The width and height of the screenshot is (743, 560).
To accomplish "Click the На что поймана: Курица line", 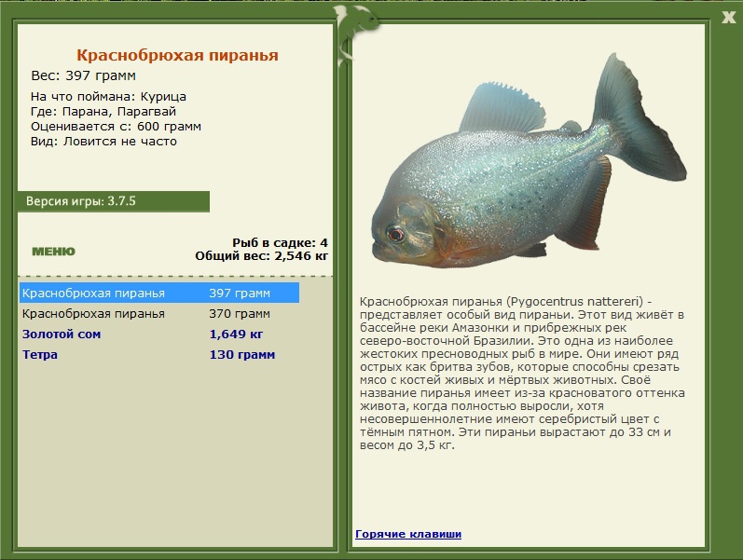I will click(108, 97).
